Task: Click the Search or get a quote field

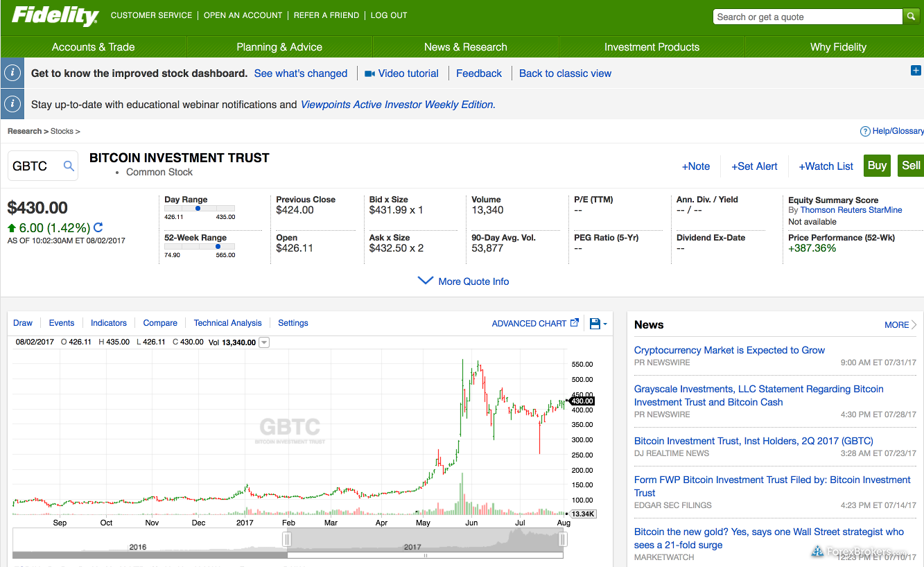Action: (x=808, y=17)
